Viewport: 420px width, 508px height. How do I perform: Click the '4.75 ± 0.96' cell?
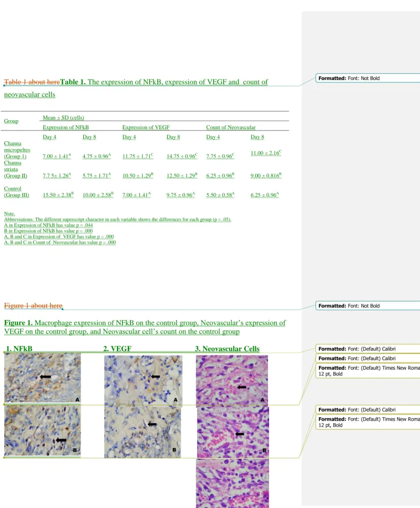coord(97,156)
